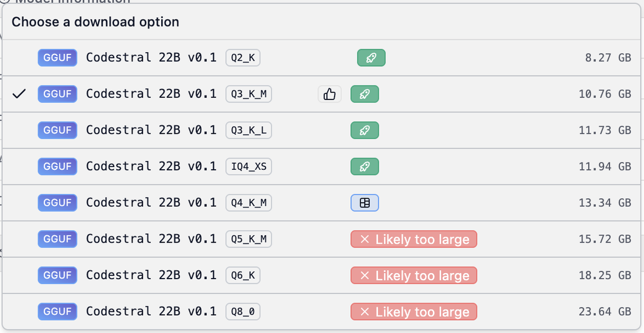Viewport: 644px width, 333px height.
Task: Select the GGUF badge on the Q2_K row
Action: coord(57,57)
